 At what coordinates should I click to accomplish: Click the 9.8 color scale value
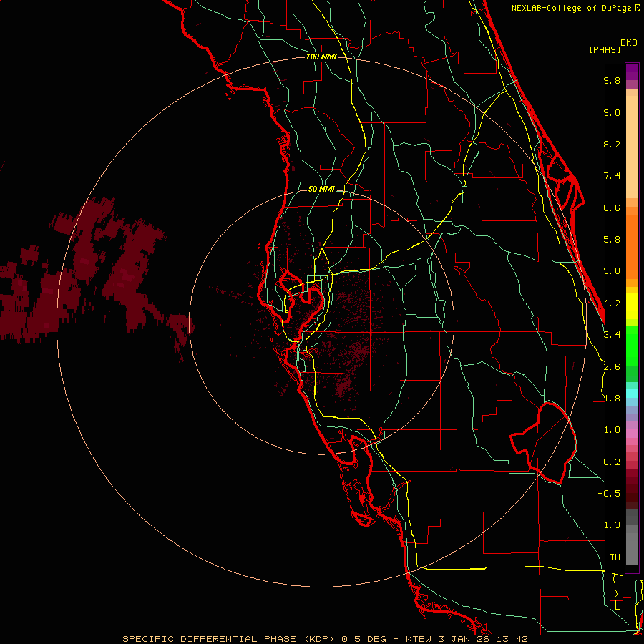(x=612, y=80)
